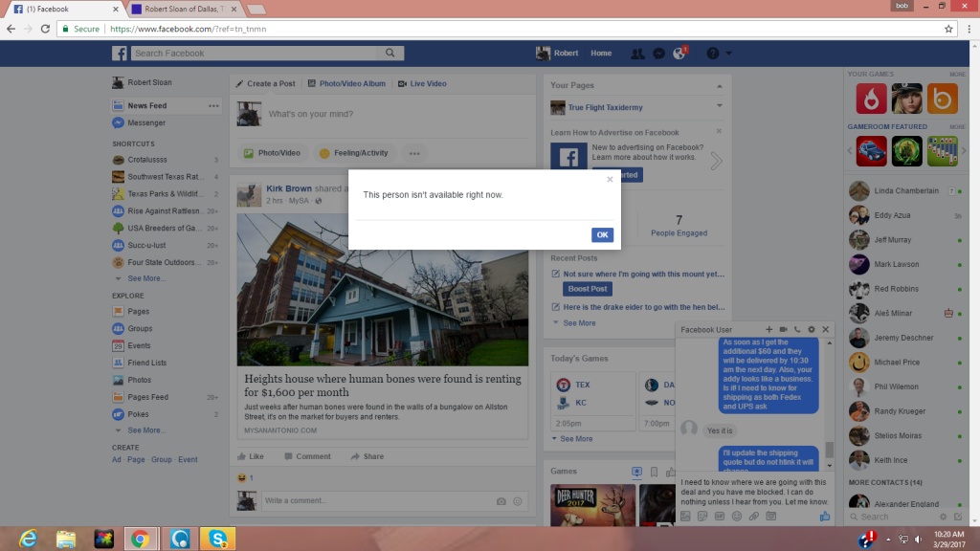Open chat window options gear
The width and height of the screenshot is (980, 551).
[812, 329]
